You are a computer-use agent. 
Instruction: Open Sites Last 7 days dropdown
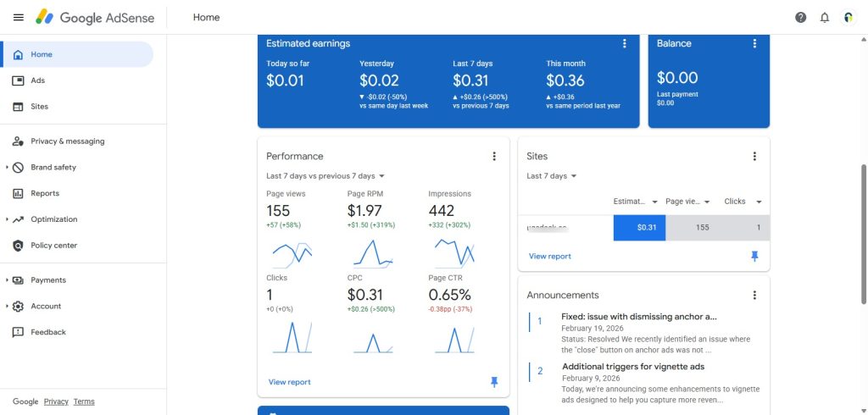coord(552,176)
